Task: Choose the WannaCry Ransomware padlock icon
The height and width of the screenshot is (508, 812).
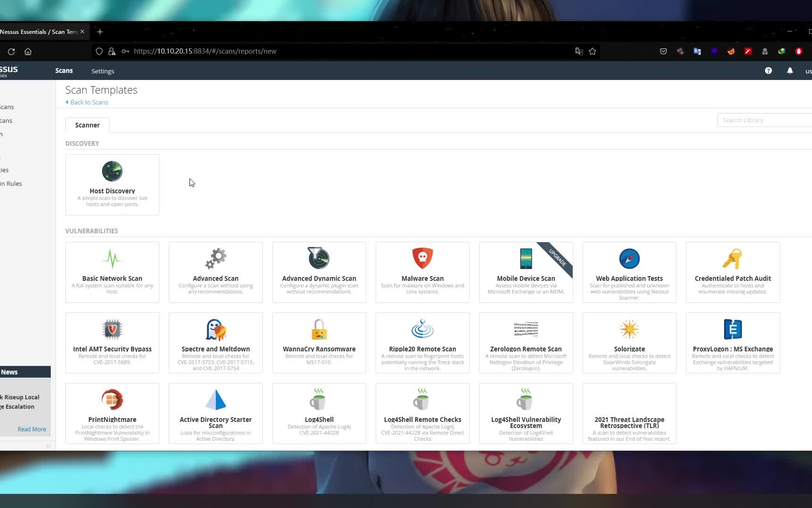Action: click(319, 329)
